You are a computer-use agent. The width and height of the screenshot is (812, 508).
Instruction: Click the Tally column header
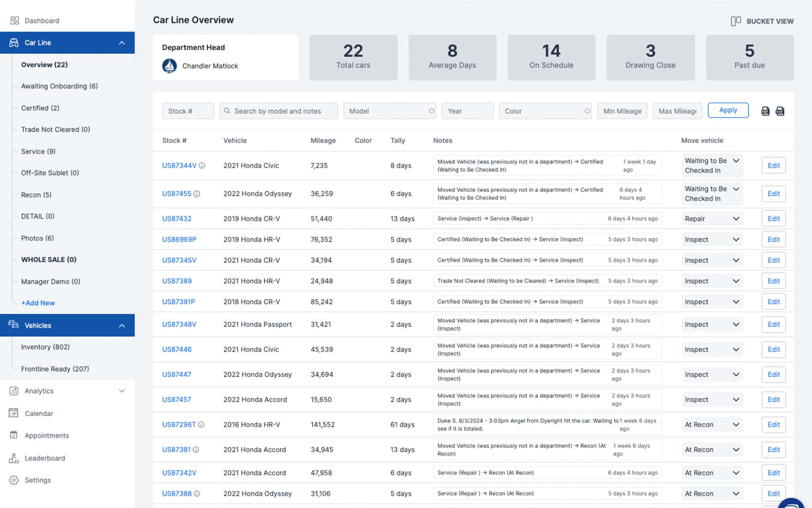tap(397, 141)
